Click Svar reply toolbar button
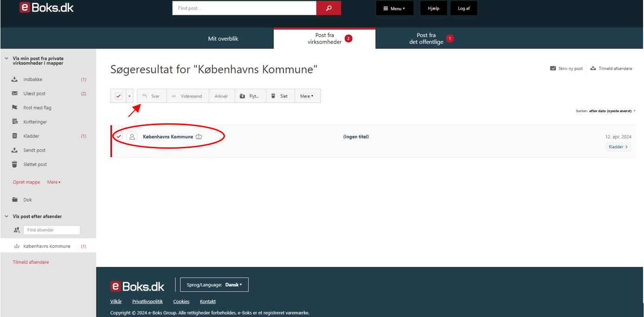The width and height of the screenshot is (644, 317). (152, 96)
